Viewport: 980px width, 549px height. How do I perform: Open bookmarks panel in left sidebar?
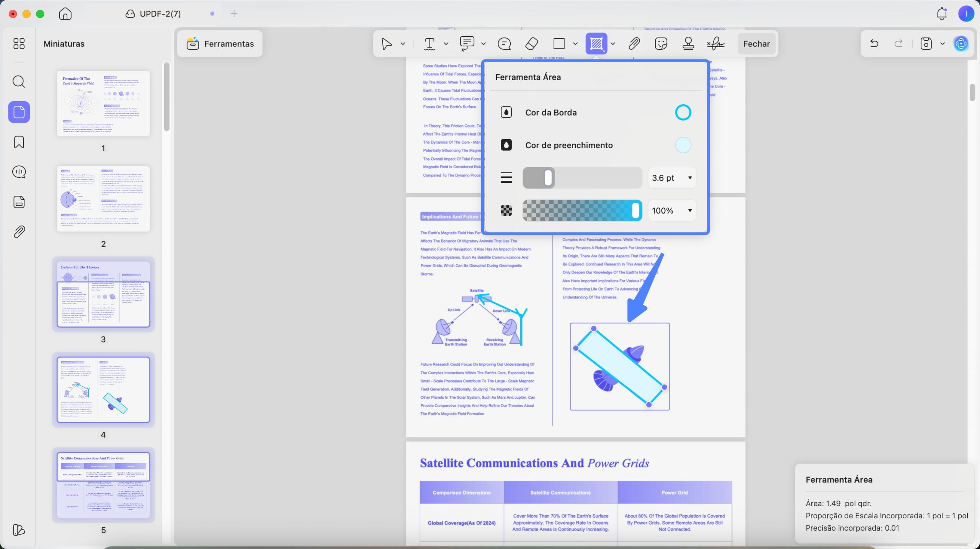coord(19,142)
